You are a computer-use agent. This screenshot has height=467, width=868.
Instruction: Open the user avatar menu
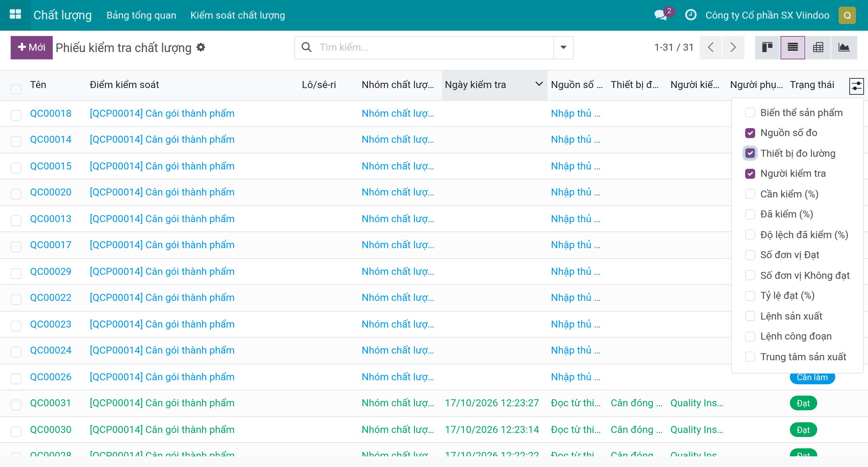(x=847, y=15)
